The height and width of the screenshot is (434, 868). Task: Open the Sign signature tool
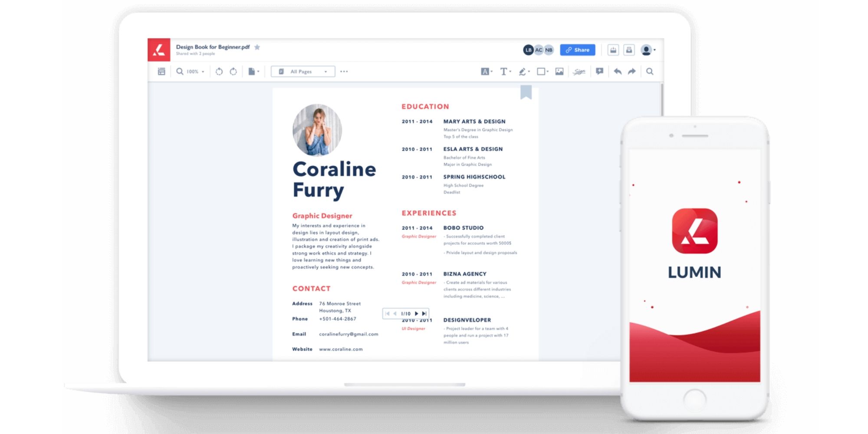(x=579, y=72)
